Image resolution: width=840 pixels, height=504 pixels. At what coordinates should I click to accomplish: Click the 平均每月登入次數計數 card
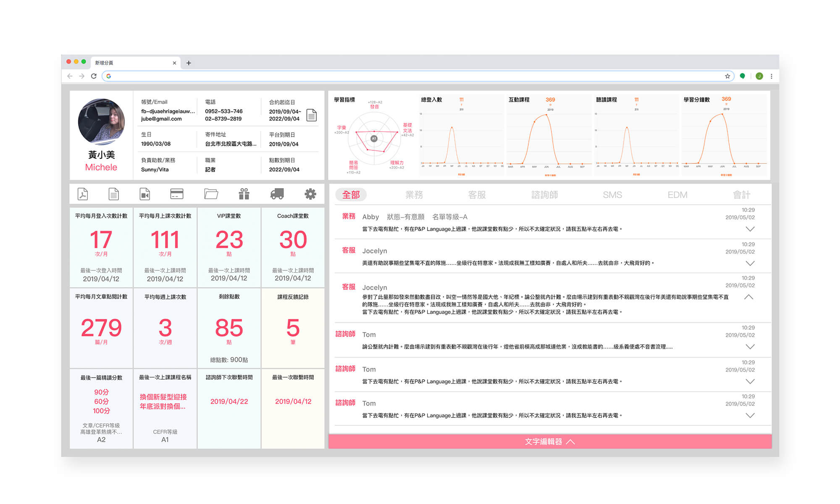click(x=101, y=247)
